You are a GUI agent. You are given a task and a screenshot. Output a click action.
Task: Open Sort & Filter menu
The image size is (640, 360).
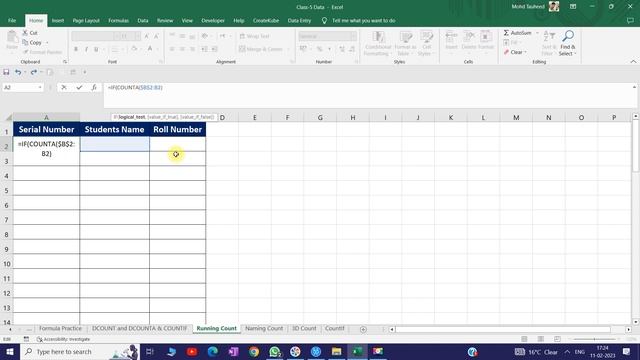(x=549, y=43)
